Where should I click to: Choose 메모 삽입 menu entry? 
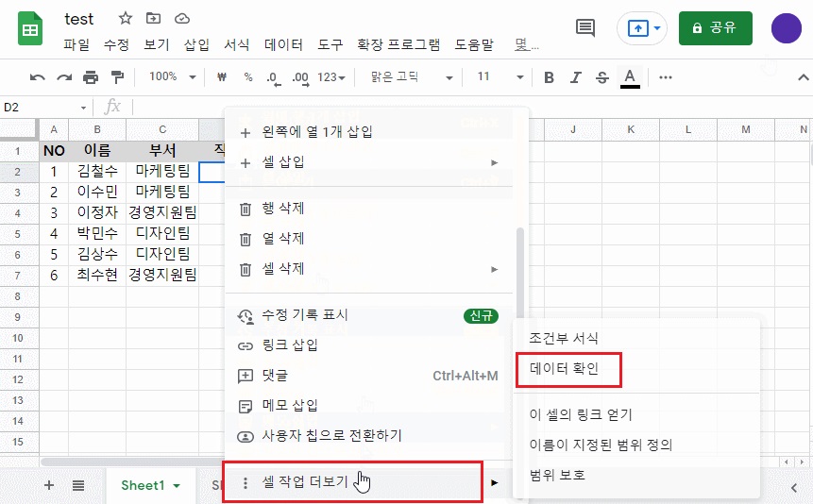pos(368,406)
